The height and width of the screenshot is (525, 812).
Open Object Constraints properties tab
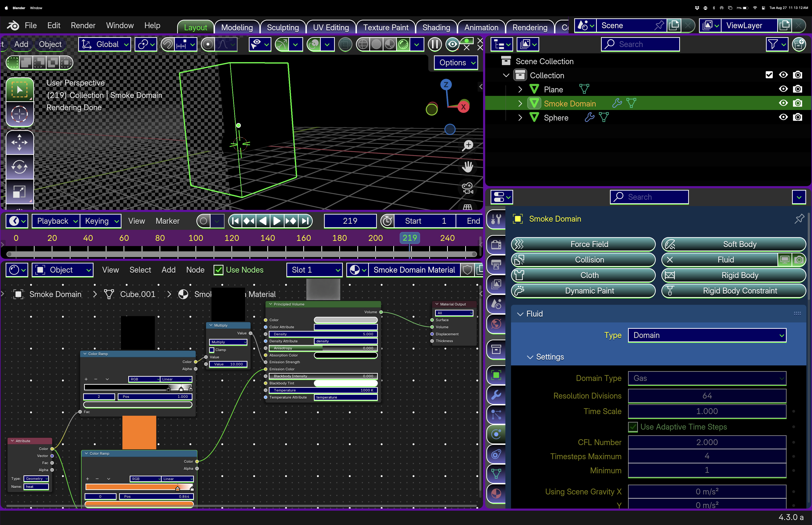point(496,454)
